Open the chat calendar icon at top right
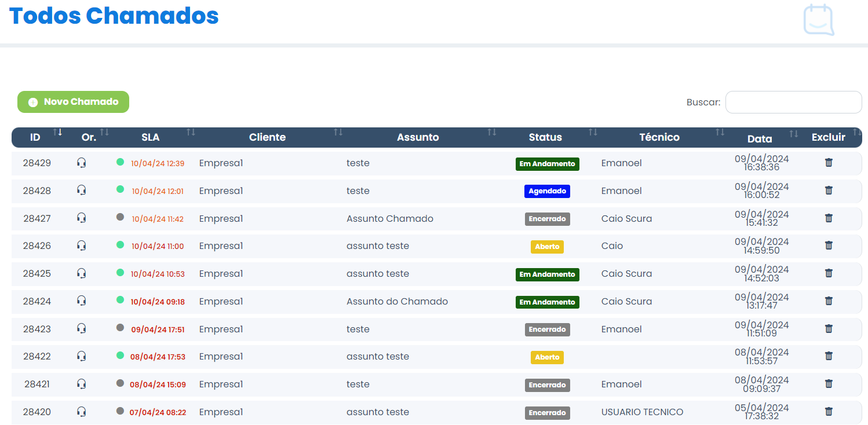 tap(818, 20)
